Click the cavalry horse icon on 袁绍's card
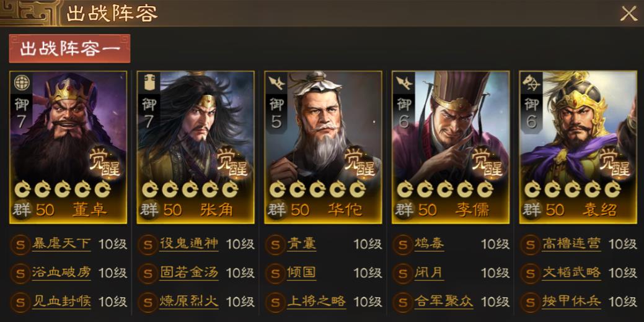 (531, 82)
